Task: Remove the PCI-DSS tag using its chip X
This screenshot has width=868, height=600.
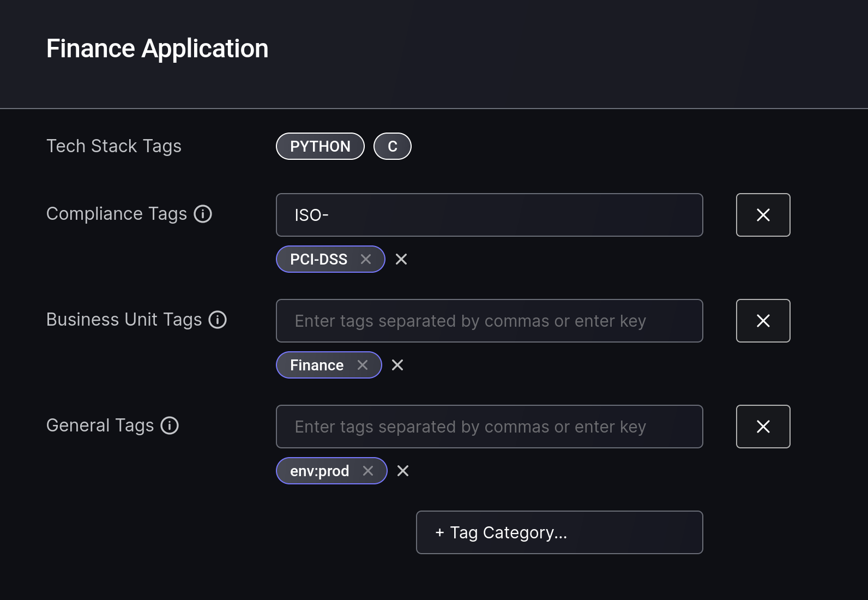Action: tap(366, 259)
